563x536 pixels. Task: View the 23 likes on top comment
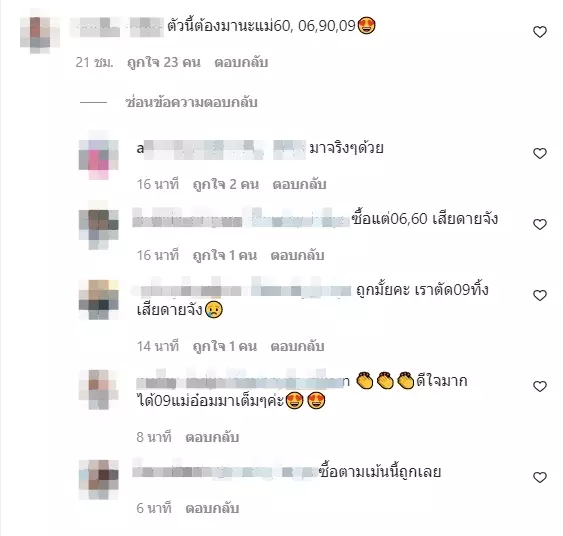pyautogui.click(x=164, y=62)
